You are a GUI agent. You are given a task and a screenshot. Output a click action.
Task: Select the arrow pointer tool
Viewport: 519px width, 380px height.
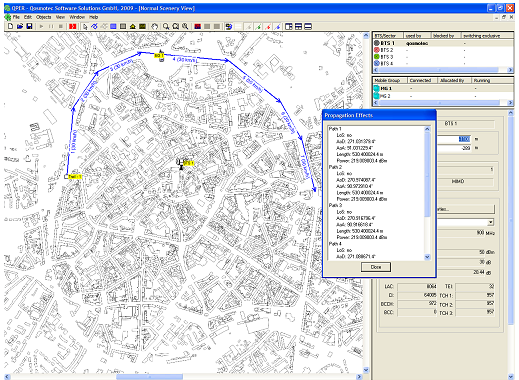[85, 26]
